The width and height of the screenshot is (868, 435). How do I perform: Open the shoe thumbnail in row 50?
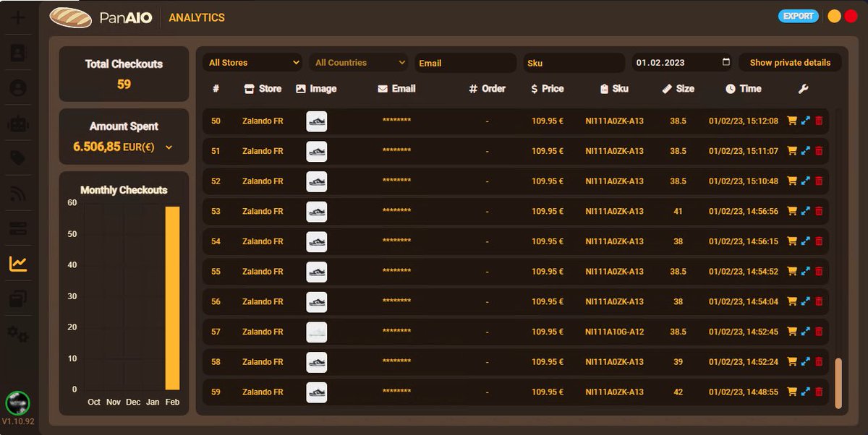point(316,121)
